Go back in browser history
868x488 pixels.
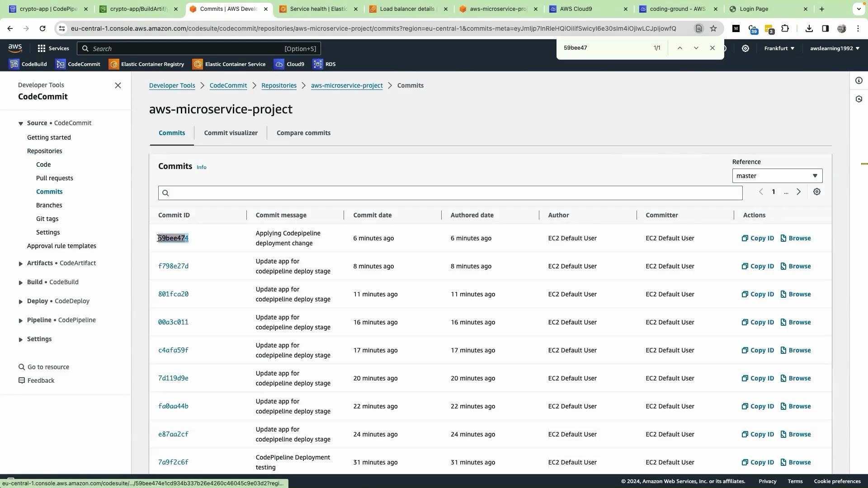coord(10,28)
